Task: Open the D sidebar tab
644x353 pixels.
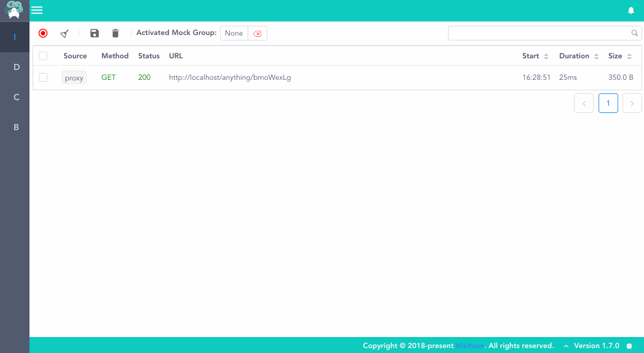Action: (x=15, y=67)
